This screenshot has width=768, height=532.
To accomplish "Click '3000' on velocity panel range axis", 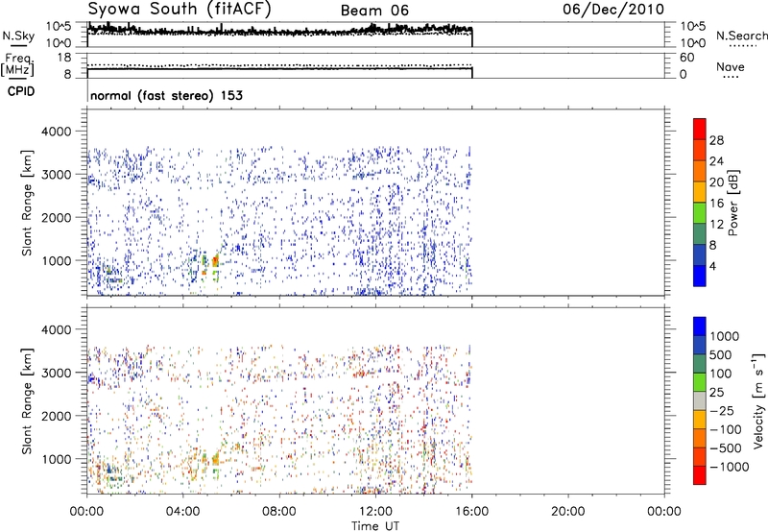I will click(57, 373).
